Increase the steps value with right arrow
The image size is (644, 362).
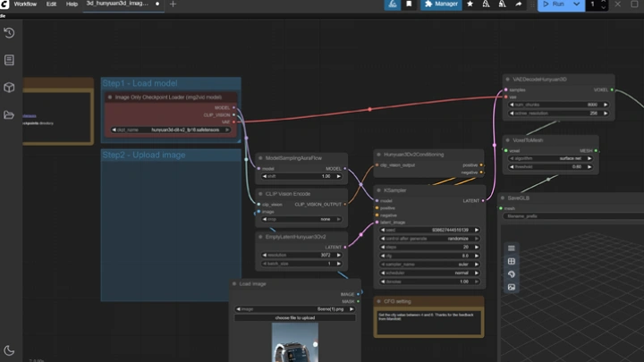[x=477, y=247]
